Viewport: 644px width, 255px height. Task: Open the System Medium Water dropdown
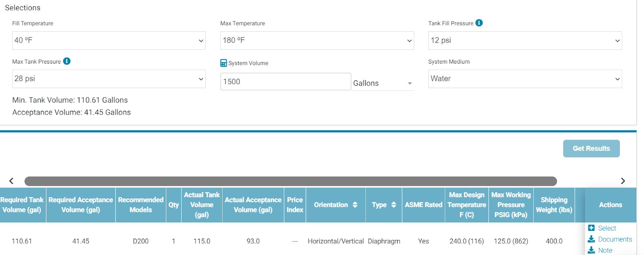click(525, 79)
